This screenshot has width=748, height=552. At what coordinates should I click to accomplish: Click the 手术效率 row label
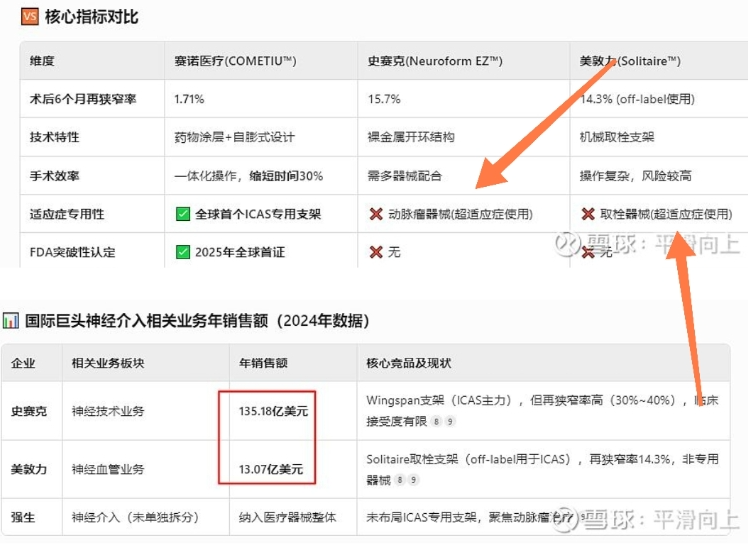54,176
